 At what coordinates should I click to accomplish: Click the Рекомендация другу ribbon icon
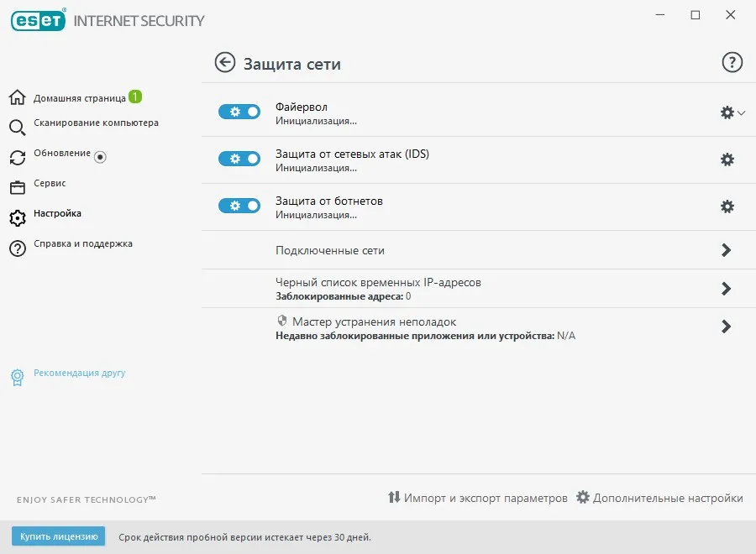(18, 377)
